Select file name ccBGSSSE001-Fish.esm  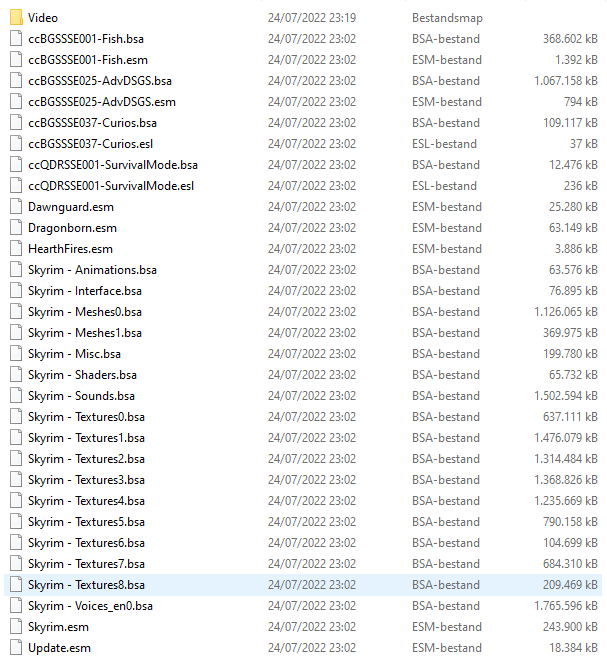pyautogui.click(x=88, y=60)
